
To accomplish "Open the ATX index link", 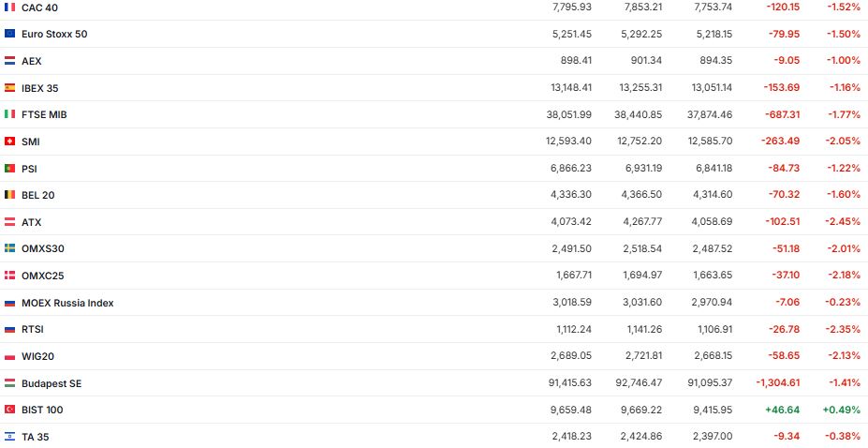I will [x=31, y=222].
